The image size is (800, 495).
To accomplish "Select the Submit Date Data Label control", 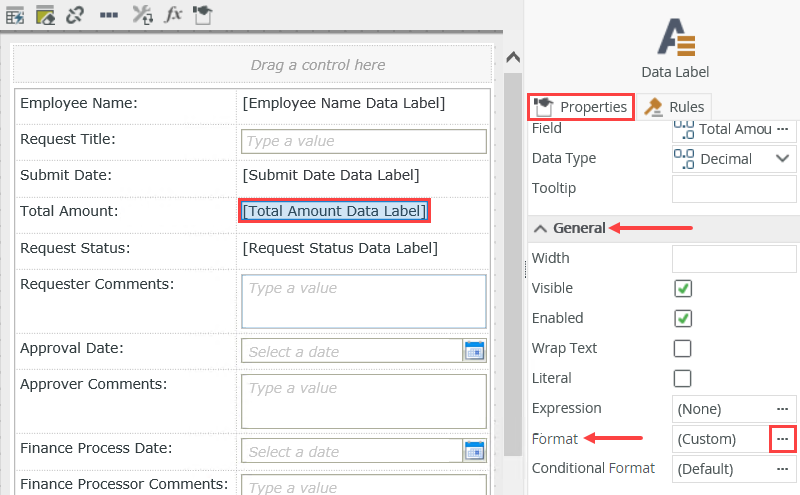I will [x=331, y=175].
